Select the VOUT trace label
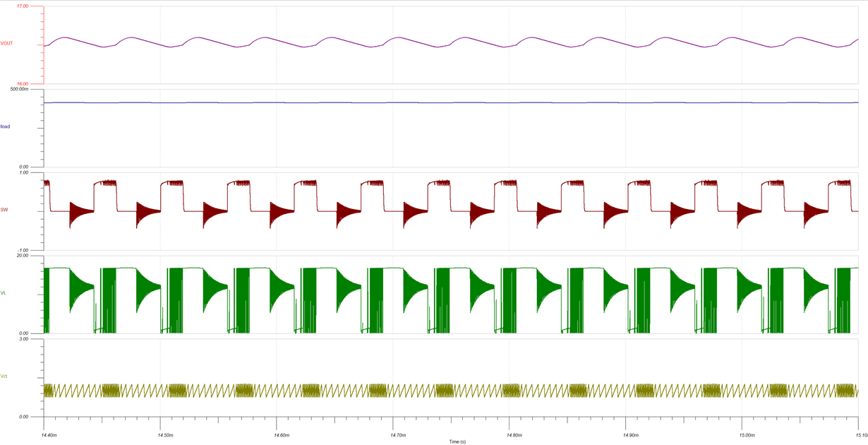Viewport: 868px width, 445px height. coord(6,43)
